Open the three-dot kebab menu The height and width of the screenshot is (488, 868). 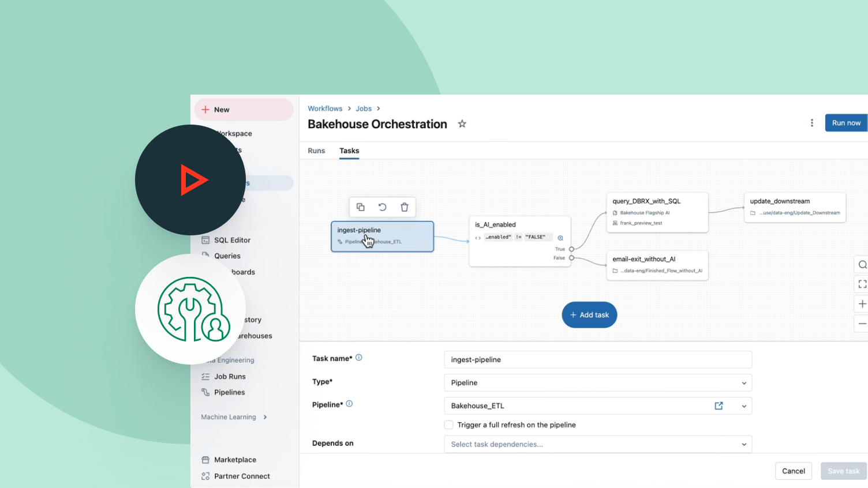(812, 123)
